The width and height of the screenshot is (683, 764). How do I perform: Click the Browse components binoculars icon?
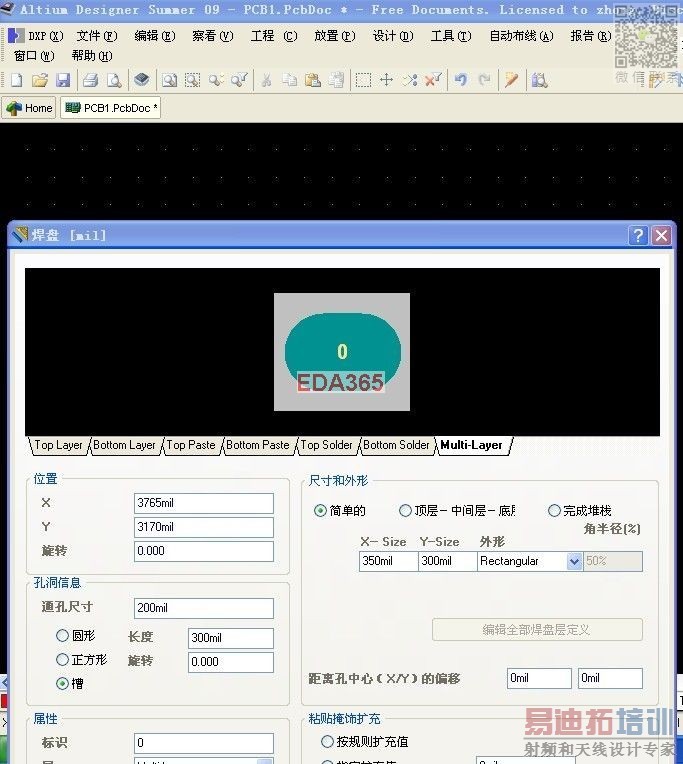(x=539, y=80)
